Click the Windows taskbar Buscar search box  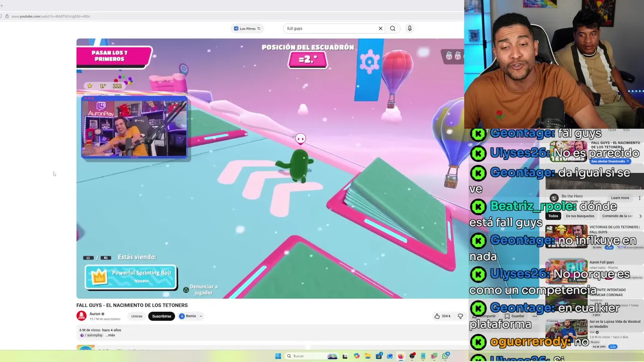[x=311, y=356]
